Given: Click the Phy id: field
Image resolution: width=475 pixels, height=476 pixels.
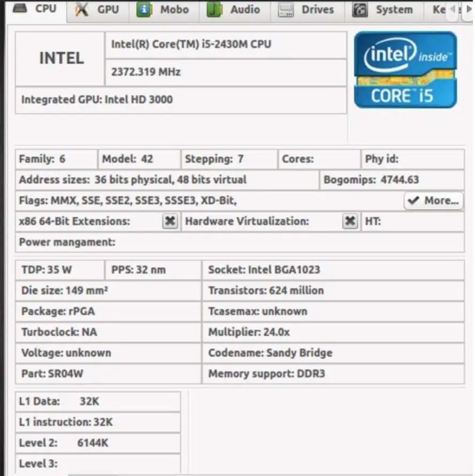Looking at the screenshot, I should [412, 159].
